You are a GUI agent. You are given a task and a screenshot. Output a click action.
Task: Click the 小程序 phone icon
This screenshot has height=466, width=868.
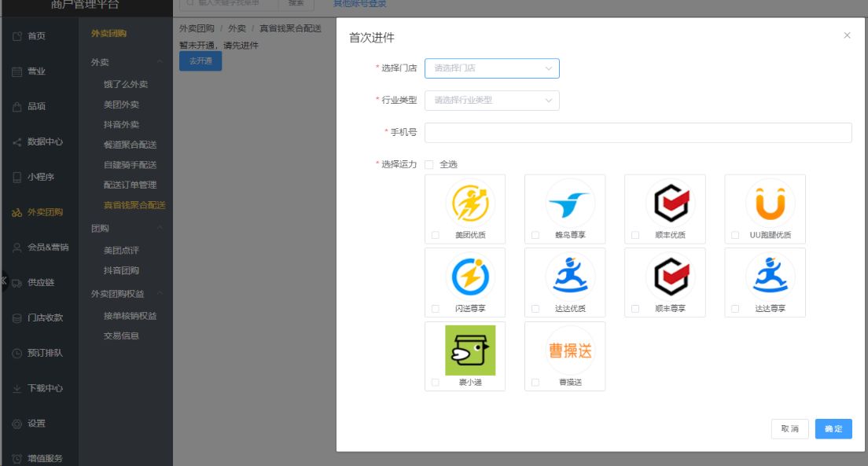click(17, 177)
